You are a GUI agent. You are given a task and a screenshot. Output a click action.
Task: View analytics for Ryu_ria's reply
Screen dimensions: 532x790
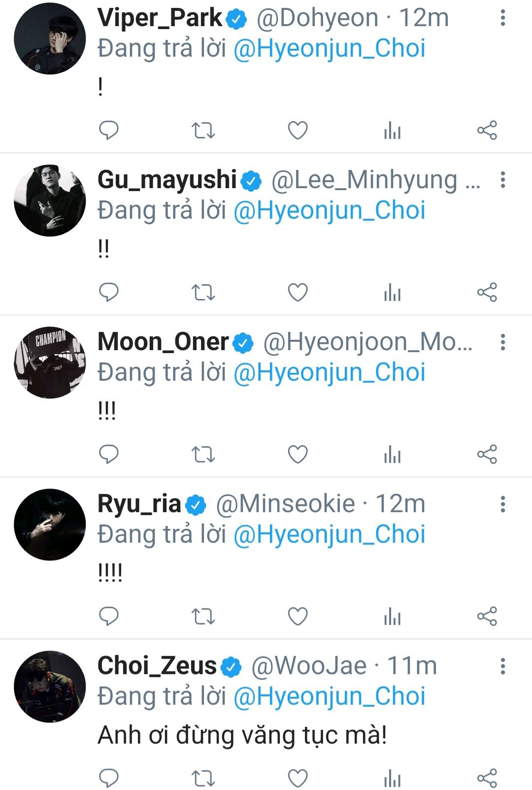pos(392,616)
